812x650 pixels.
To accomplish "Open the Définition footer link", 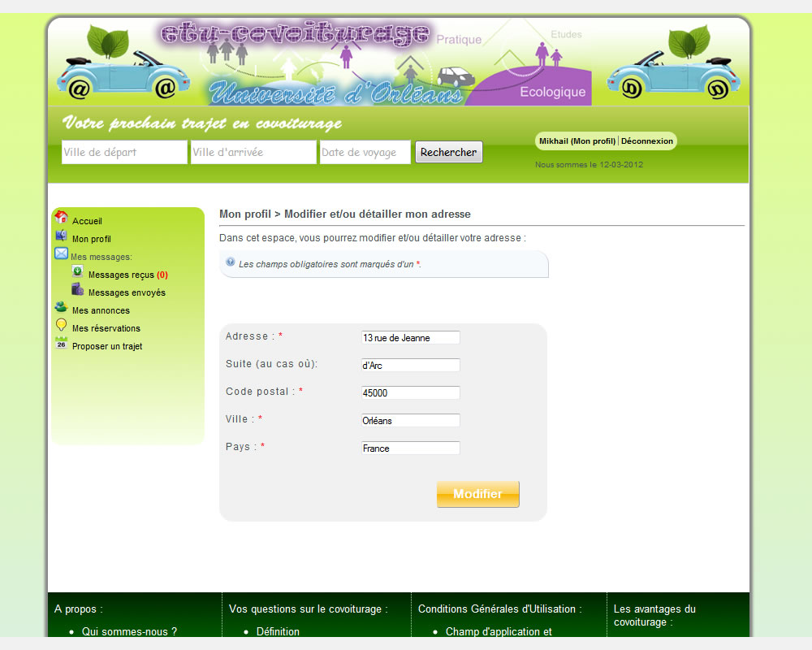I will click(278, 631).
